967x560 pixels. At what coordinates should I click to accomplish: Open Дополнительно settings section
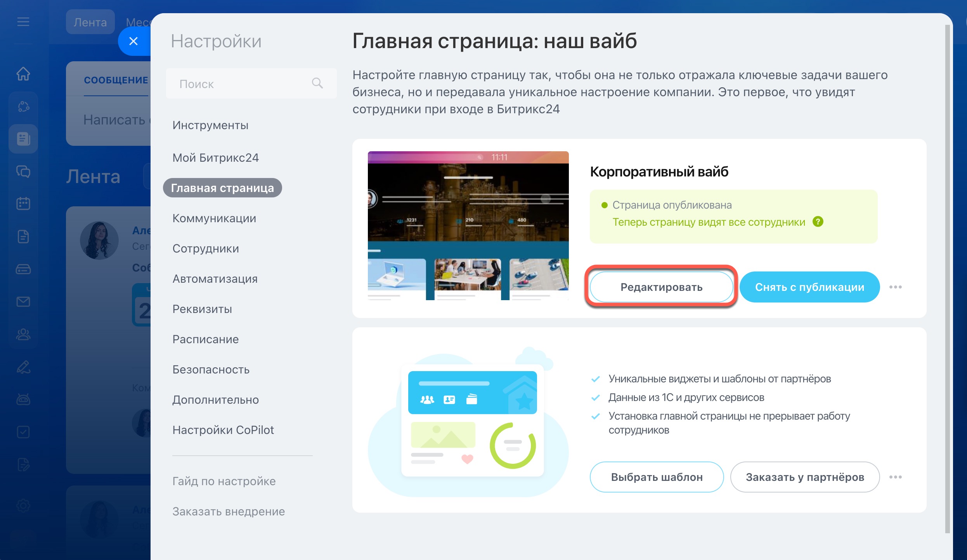pyautogui.click(x=215, y=400)
